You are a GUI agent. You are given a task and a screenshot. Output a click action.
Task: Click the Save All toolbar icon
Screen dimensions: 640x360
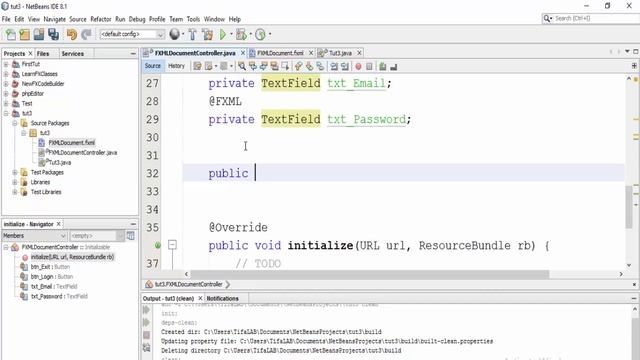53,34
